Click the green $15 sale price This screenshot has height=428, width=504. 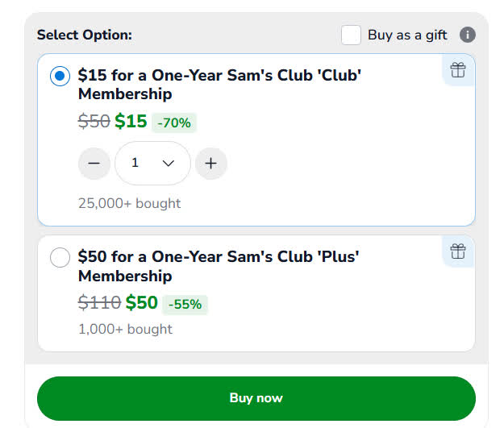click(x=131, y=122)
